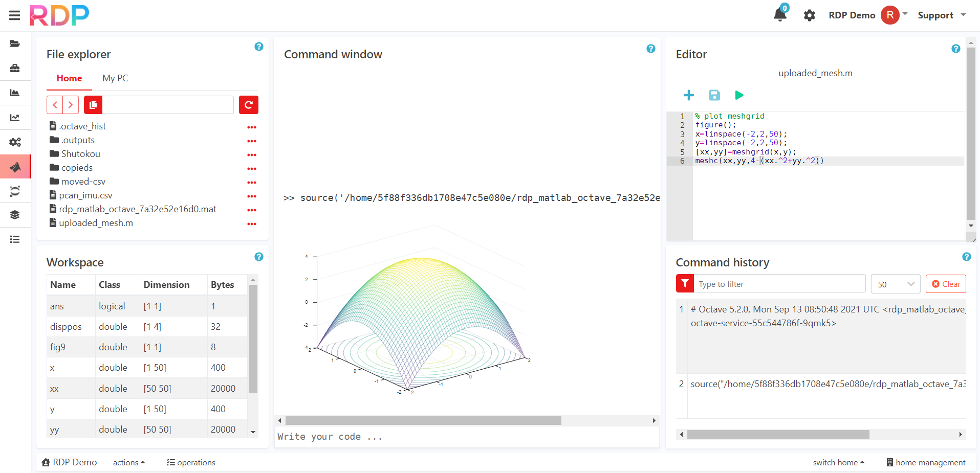
Task: Open options menu for Shutokou folder
Action: point(252,155)
